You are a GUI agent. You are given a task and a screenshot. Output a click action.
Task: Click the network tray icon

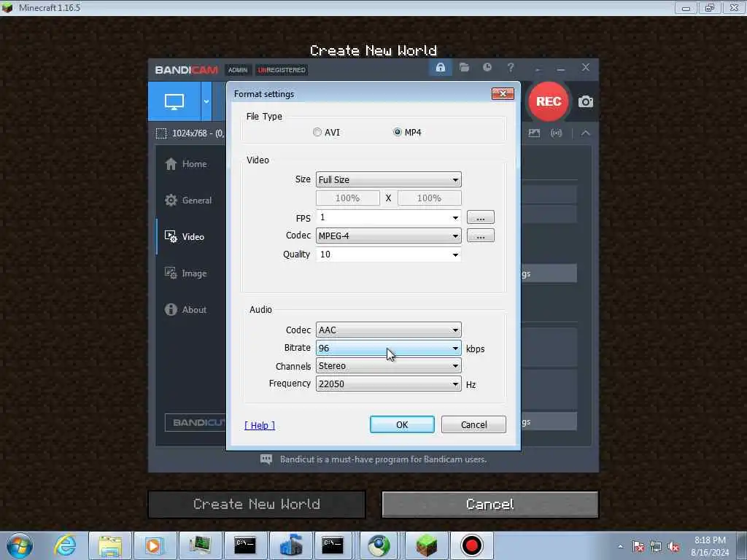[x=656, y=547]
